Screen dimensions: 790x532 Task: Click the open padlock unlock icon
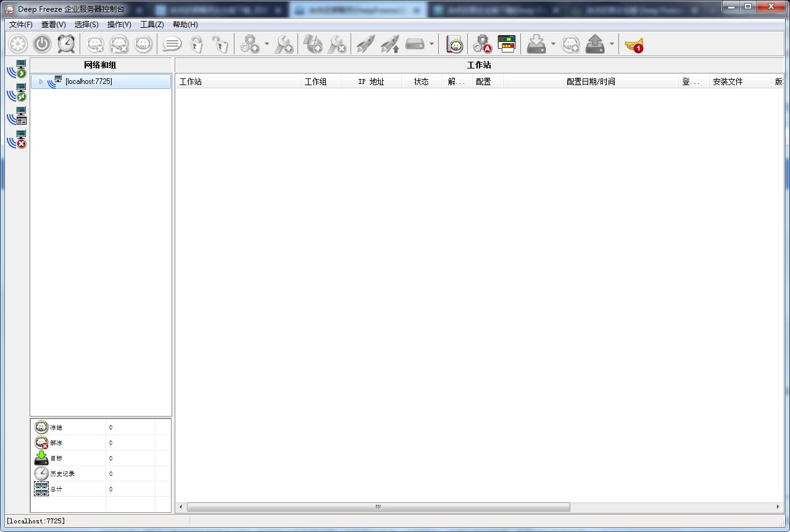coord(220,44)
